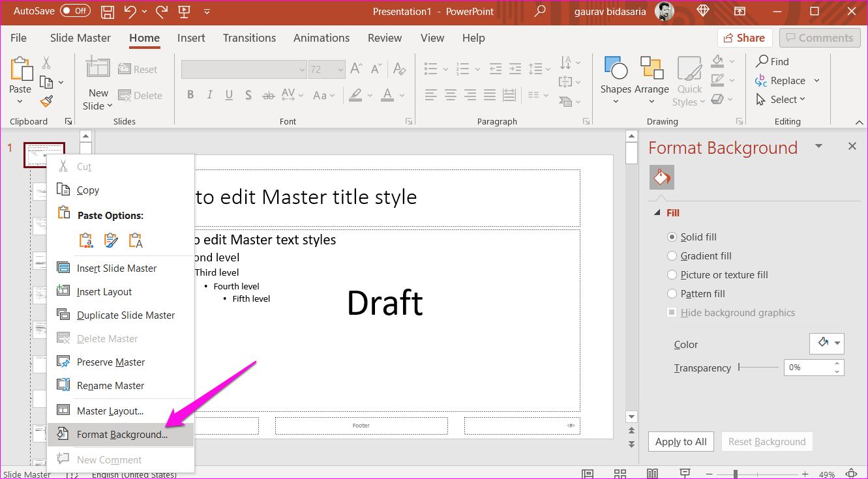This screenshot has height=479, width=868.
Task: Open the Search magnifier in title bar
Action: (x=539, y=11)
